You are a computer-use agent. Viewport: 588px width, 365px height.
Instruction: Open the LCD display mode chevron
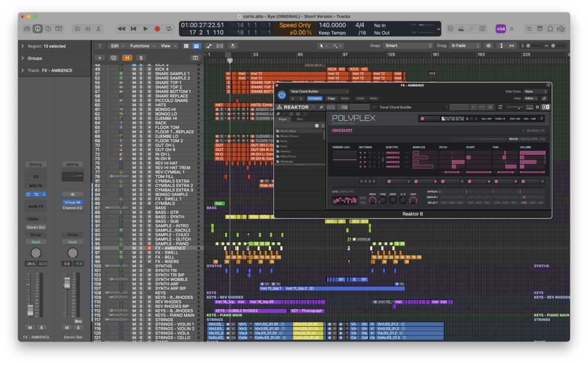point(438,29)
